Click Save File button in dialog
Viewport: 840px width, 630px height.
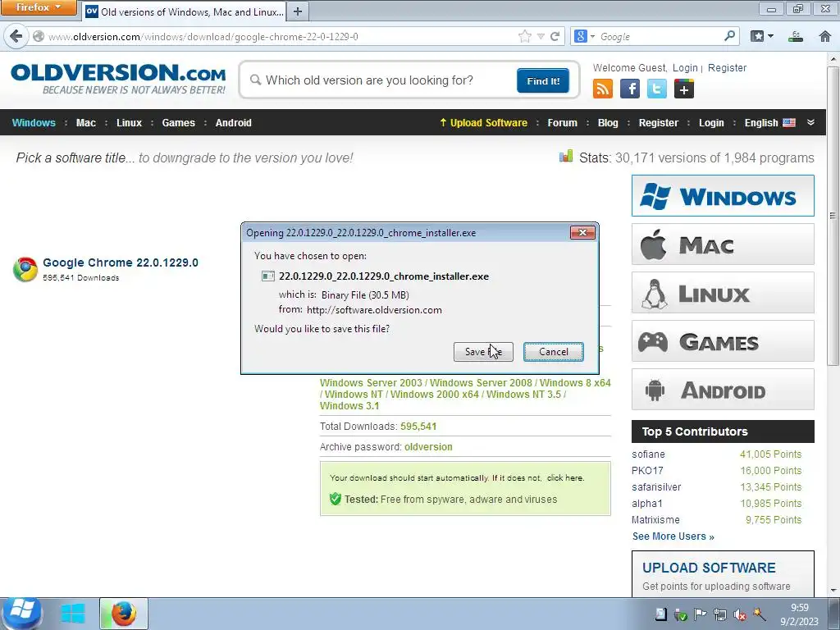coord(483,352)
